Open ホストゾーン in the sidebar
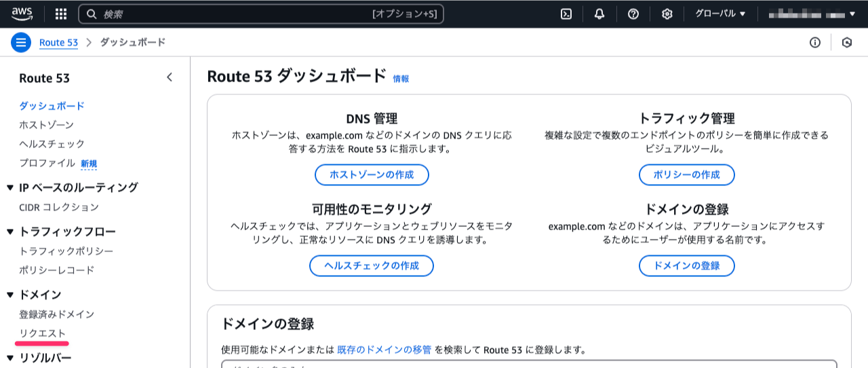Image resolution: width=868 pixels, height=368 pixels. point(46,125)
